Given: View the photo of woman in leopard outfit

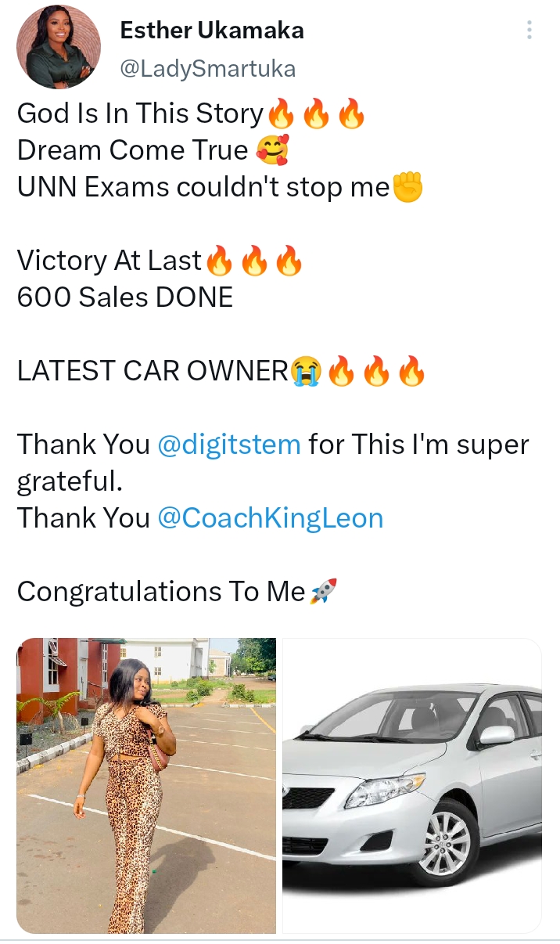Looking at the screenshot, I should pyautogui.click(x=146, y=785).
